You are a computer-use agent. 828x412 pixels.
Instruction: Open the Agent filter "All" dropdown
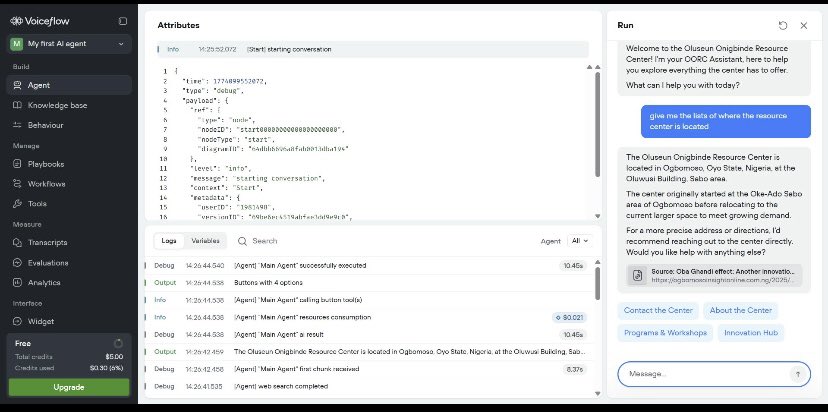(x=578, y=241)
